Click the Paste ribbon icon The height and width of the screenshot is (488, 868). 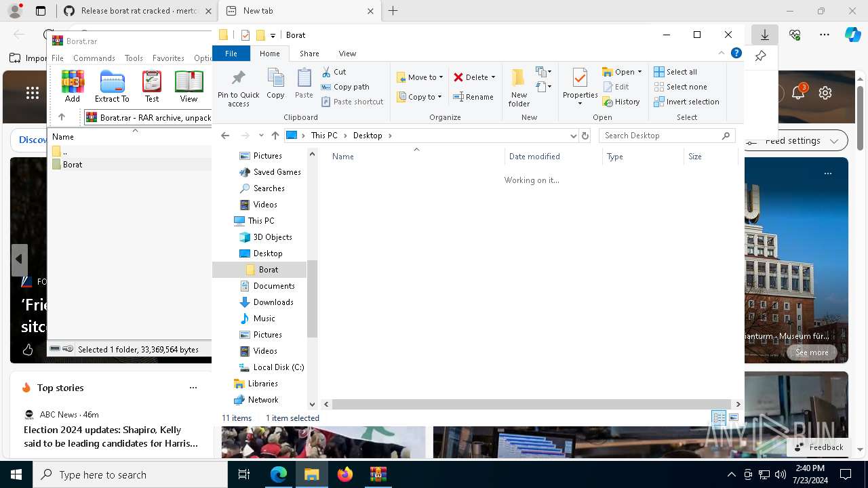tap(304, 83)
